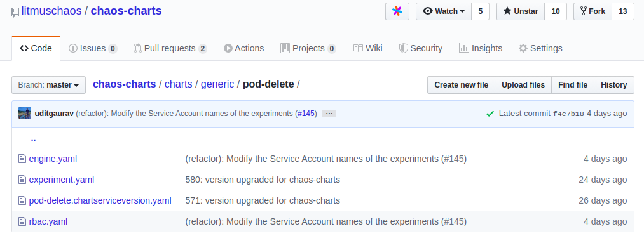Click the Unstar button

[x=521, y=11]
